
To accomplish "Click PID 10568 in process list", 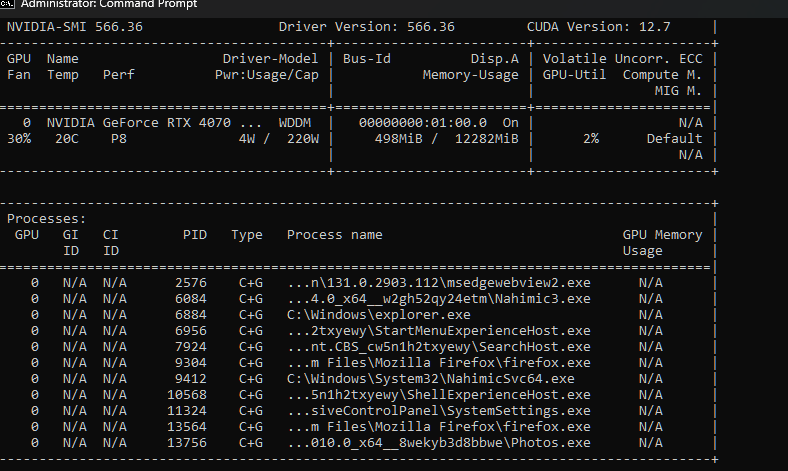I will pos(186,395).
